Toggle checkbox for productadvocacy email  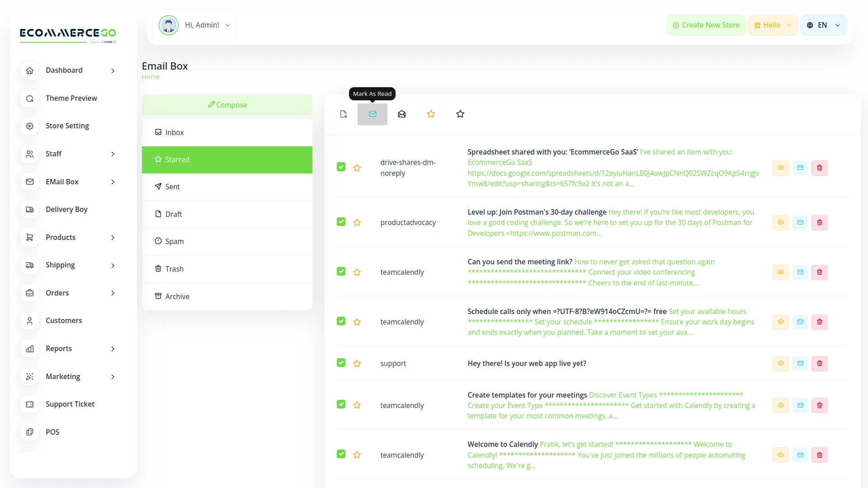tap(341, 222)
